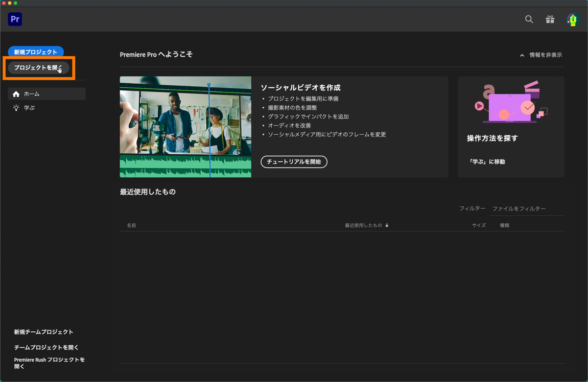Click 新規チームプロジェクト link

(x=43, y=332)
